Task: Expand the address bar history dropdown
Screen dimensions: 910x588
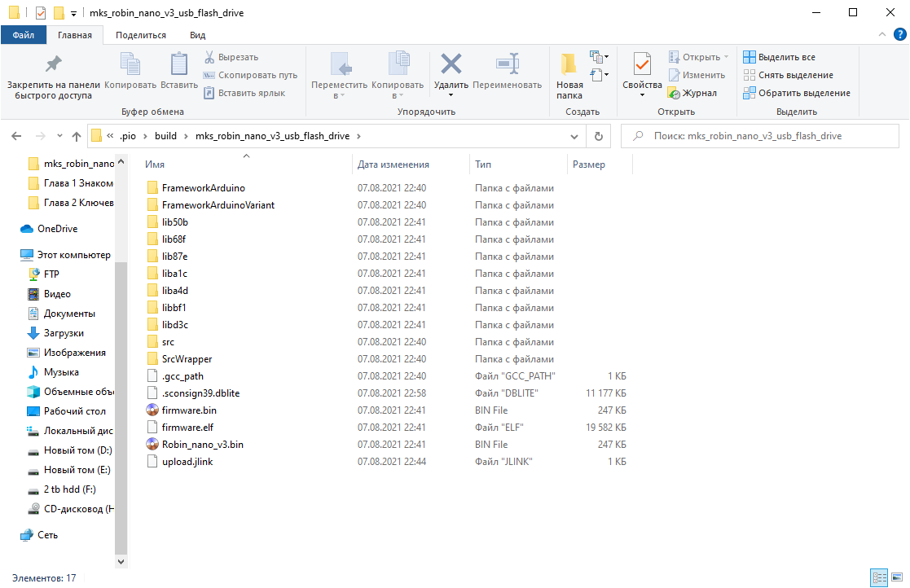Action: click(574, 136)
